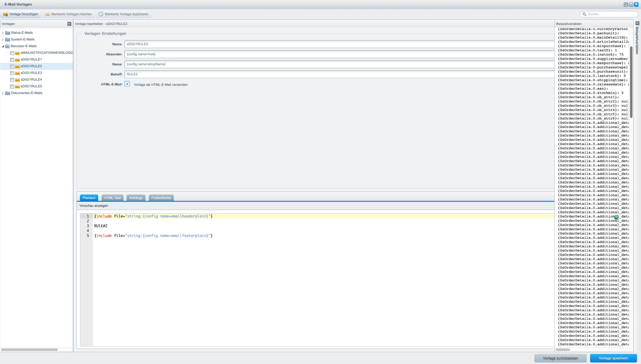Select the Dokumenten-E-Mails folder label
Image resolution: width=641 pixels, height=364 pixels.
27,93
